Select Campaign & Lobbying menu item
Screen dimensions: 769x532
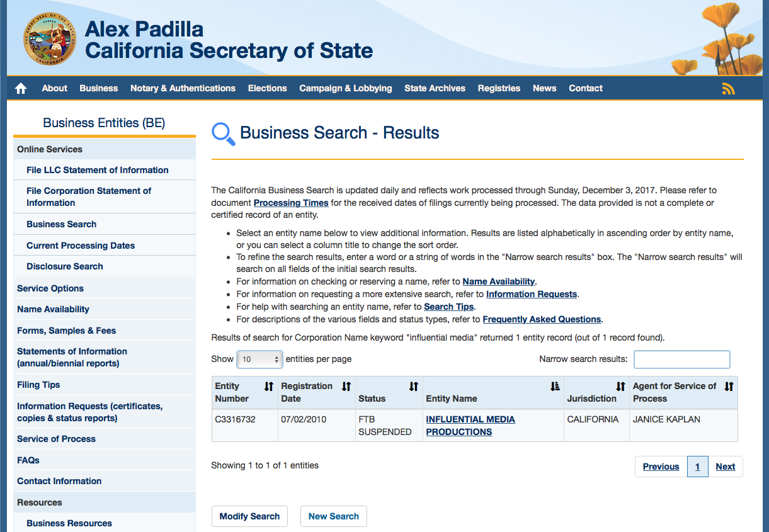click(x=345, y=88)
